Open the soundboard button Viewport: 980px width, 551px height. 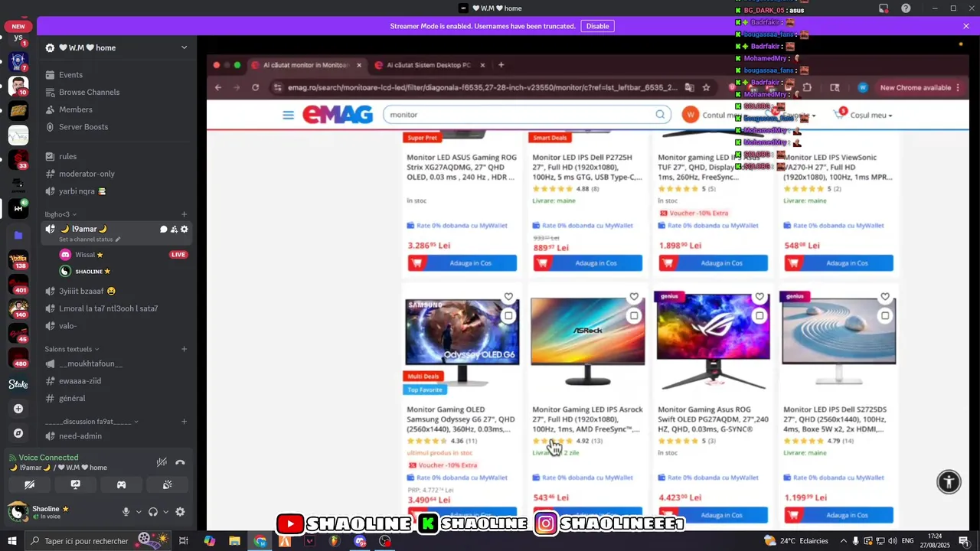coord(167,484)
